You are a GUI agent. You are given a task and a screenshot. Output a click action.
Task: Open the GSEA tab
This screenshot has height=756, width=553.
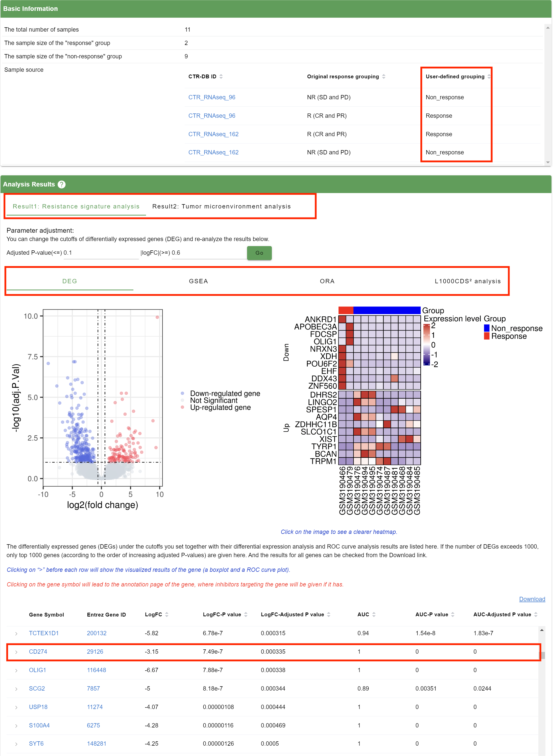(x=199, y=281)
